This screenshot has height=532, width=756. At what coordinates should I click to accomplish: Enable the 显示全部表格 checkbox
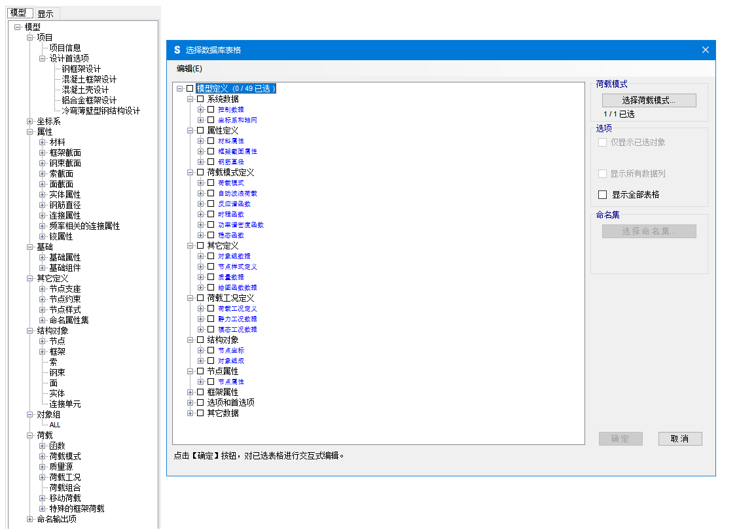(x=603, y=194)
